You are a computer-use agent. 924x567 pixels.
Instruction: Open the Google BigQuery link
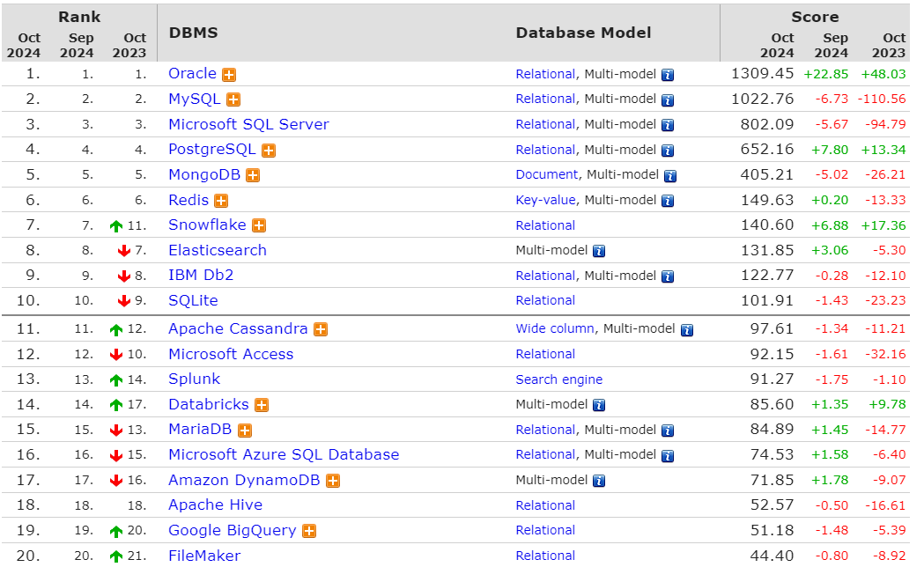[233, 531]
